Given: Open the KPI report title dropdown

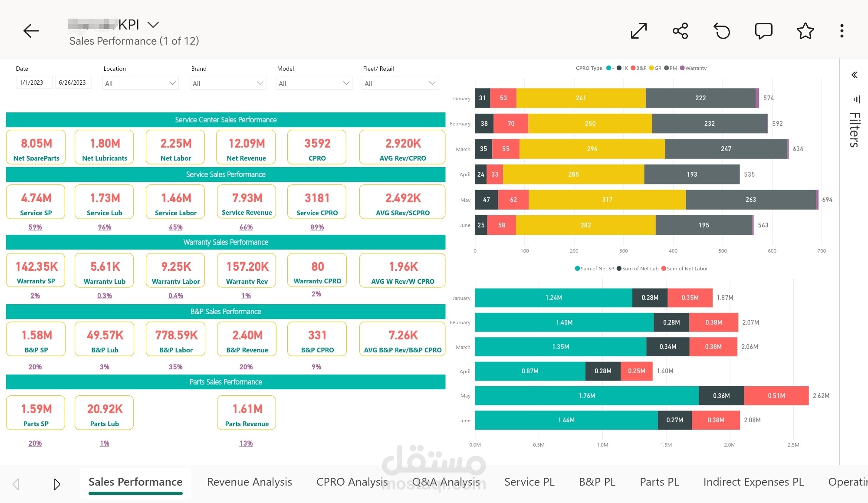Looking at the screenshot, I should click(x=153, y=25).
